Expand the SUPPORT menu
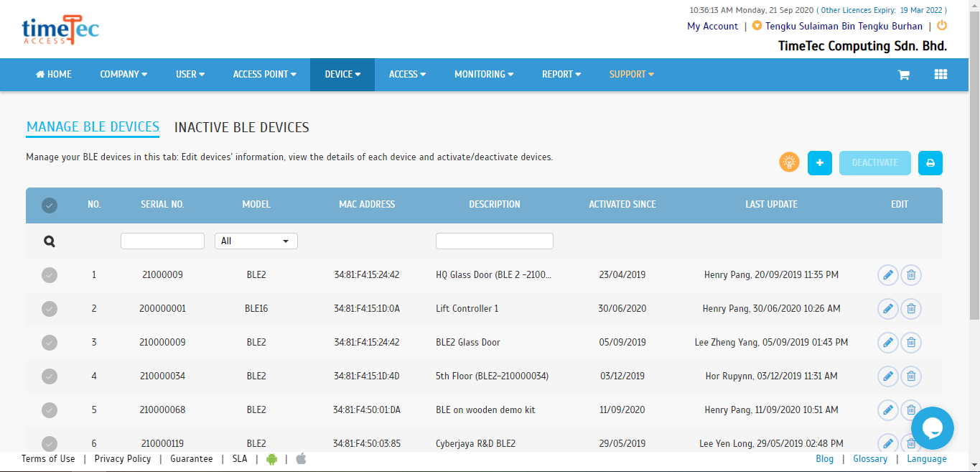This screenshot has height=472, width=980. pos(632,74)
